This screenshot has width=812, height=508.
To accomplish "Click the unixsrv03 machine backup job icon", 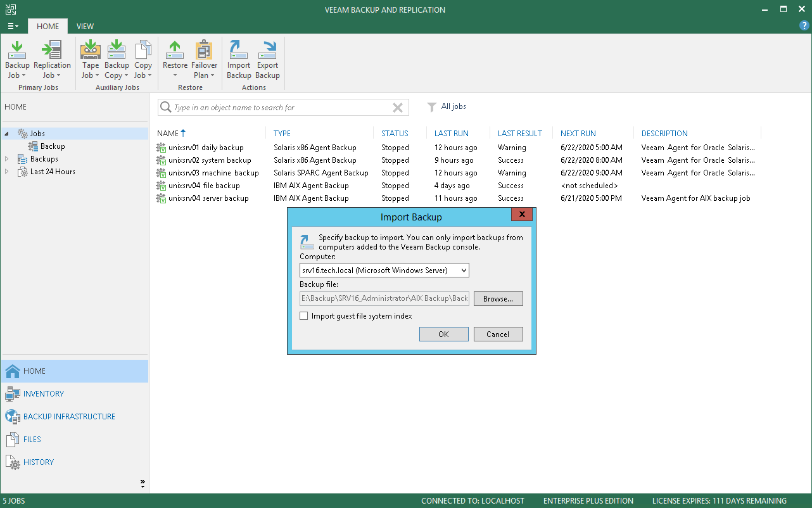I will coord(161,173).
